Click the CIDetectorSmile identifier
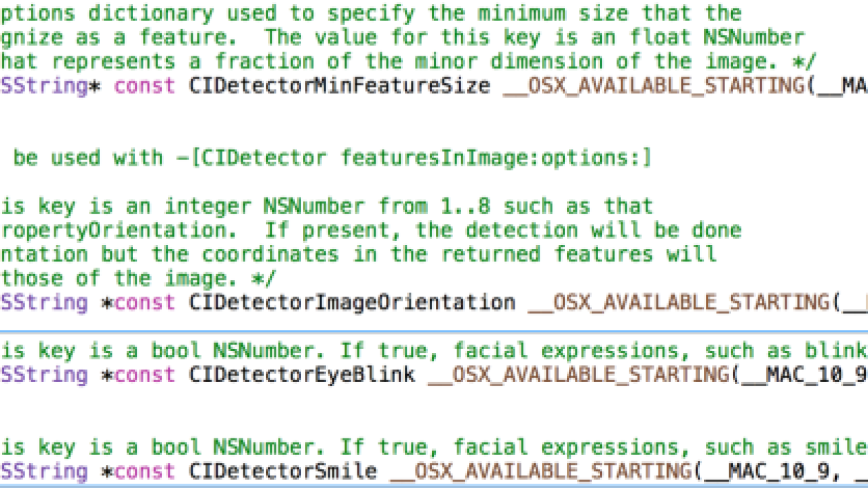The width and height of the screenshot is (868, 490). [283, 471]
